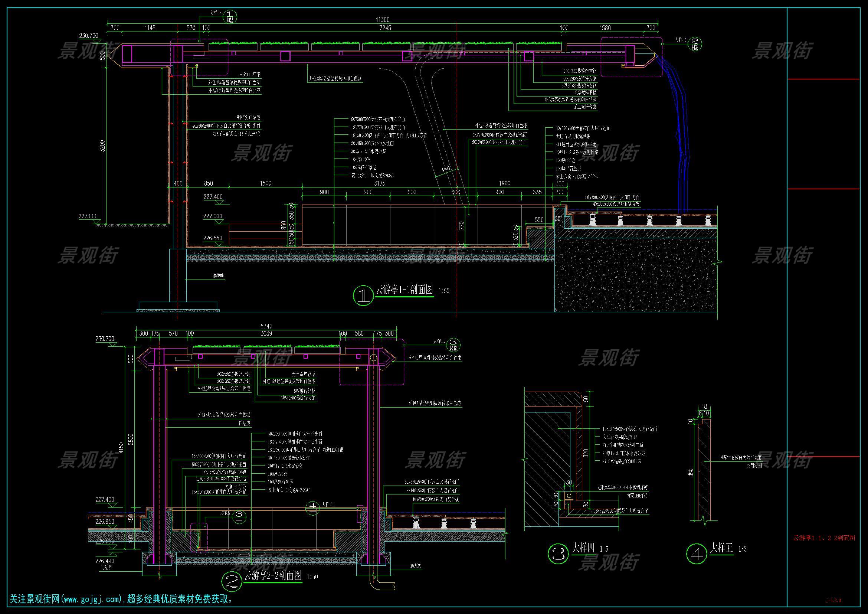This screenshot has width=868, height=614.
Task: Select the 11300 overall dimension text
Action: [x=382, y=19]
